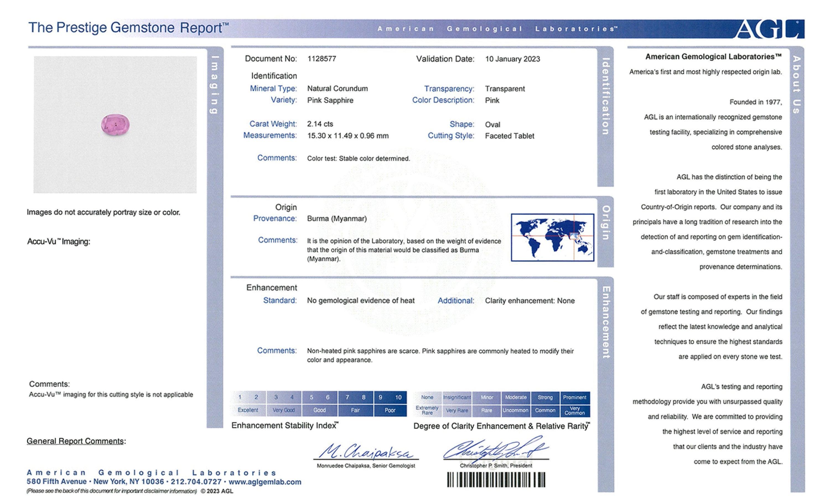The image size is (830, 504).
Task: Click the Prominent clarity enhancement cell
Action: (x=575, y=397)
